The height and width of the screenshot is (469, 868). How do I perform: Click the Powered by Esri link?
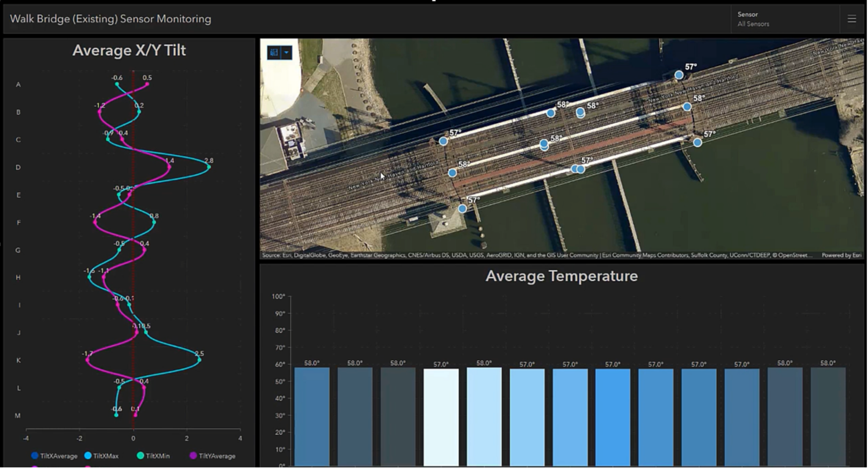[x=841, y=255]
